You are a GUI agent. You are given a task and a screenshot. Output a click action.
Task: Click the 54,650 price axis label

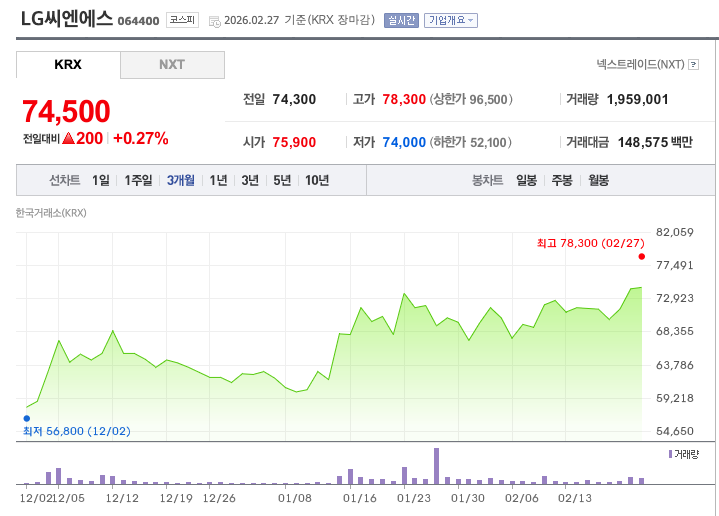click(675, 431)
